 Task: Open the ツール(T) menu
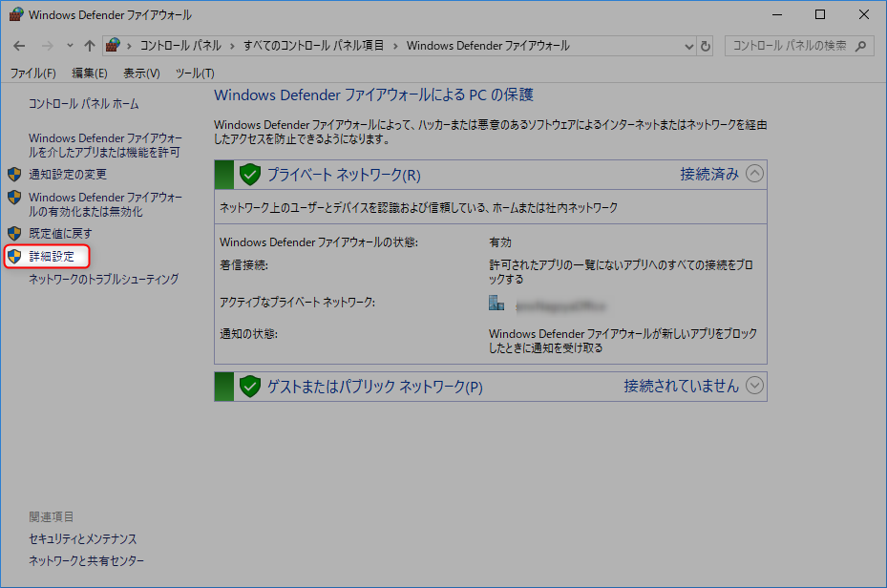(195, 73)
